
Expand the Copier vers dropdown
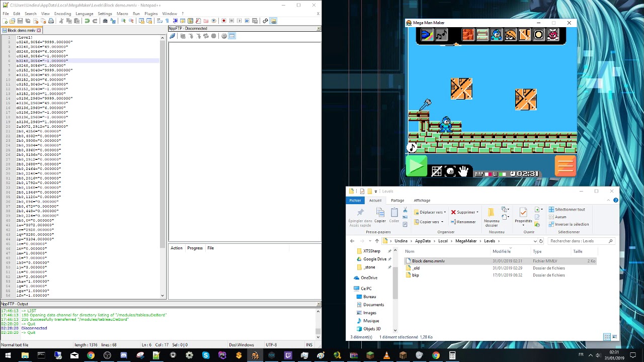(442, 222)
